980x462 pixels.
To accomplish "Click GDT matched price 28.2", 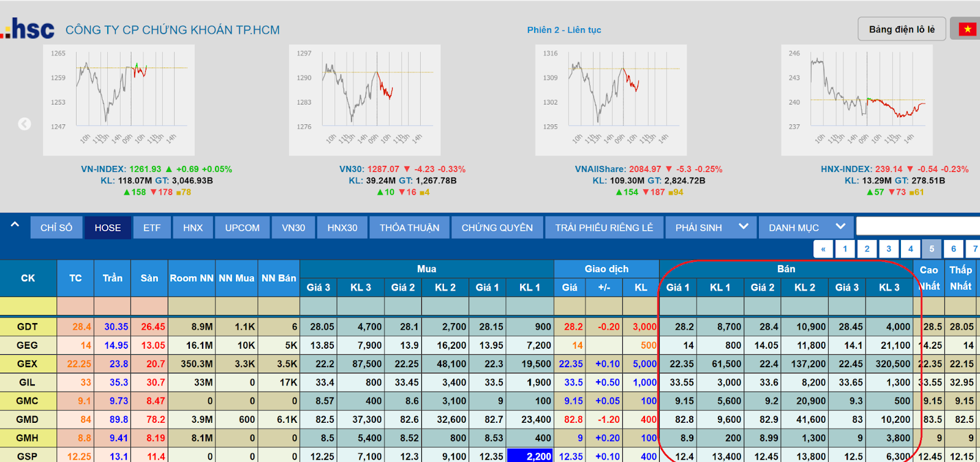I will click(573, 327).
